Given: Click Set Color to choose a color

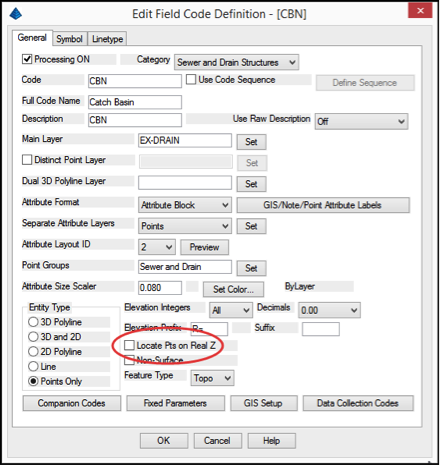Looking at the screenshot, I should tap(233, 289).
